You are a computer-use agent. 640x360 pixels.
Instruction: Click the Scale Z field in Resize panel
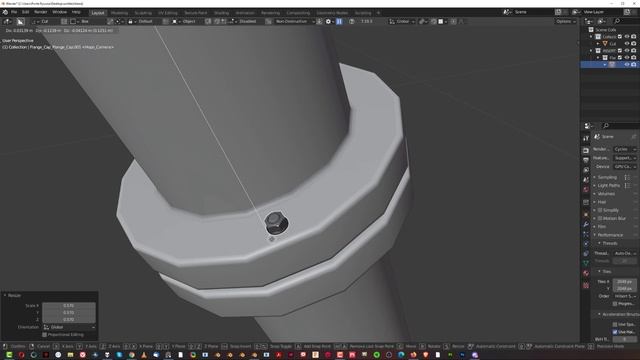(x=69, y=320)
